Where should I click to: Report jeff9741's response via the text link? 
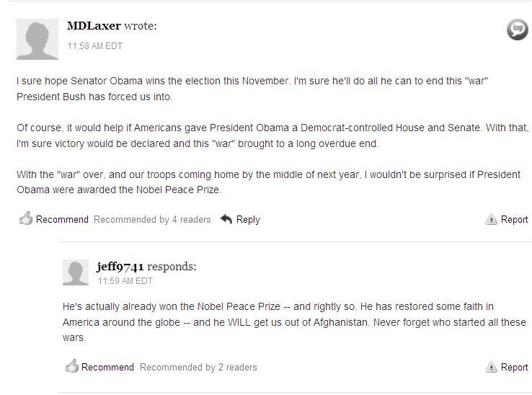(x=515, y=367)
